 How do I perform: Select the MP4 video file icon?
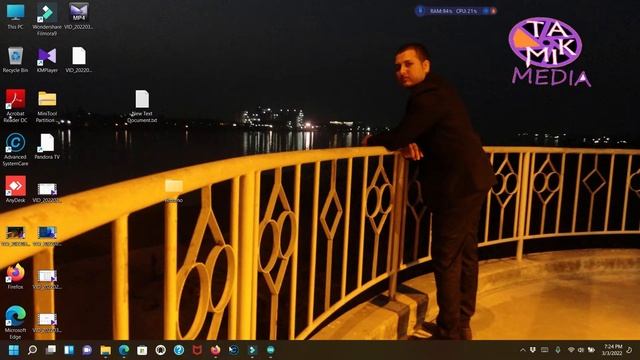pyautogui.click(x=79, y=16)
